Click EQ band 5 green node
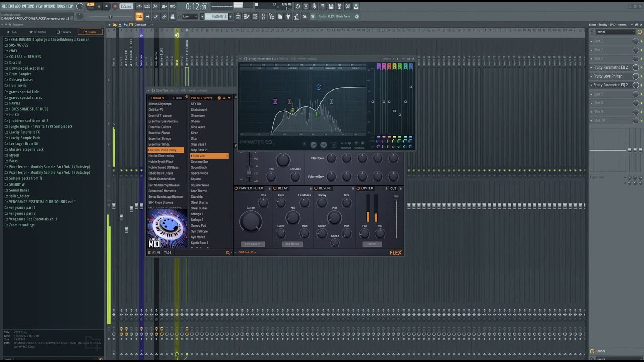Screen dimensions: 644x362 (317, 115)
